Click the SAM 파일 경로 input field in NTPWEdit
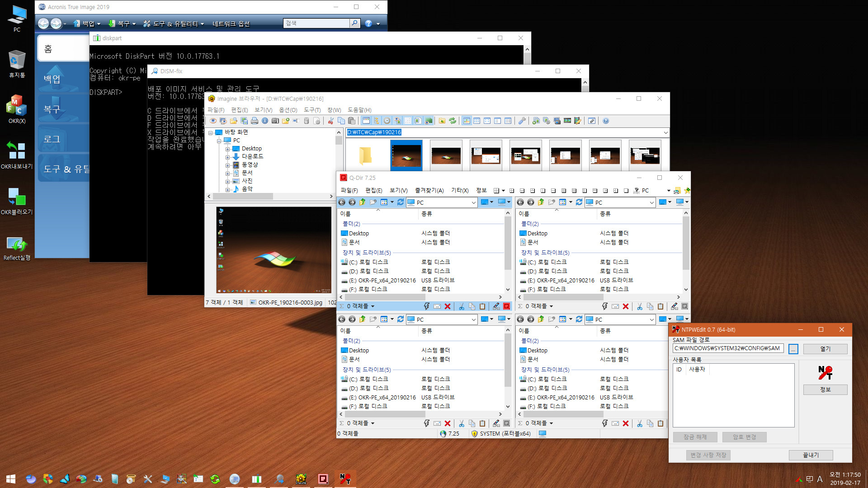The width and height of the screenshot is (868, 488). [x=728, y=348]
